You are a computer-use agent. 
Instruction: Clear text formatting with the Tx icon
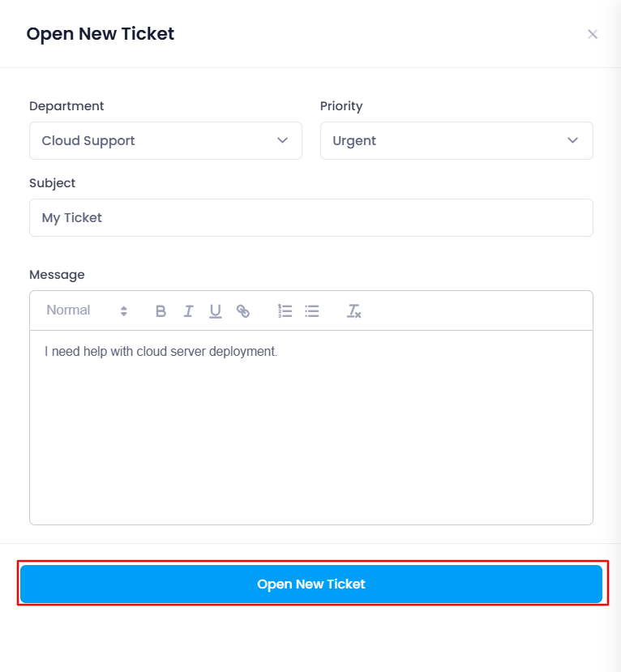pyautogui.click(x=354, y=310)
